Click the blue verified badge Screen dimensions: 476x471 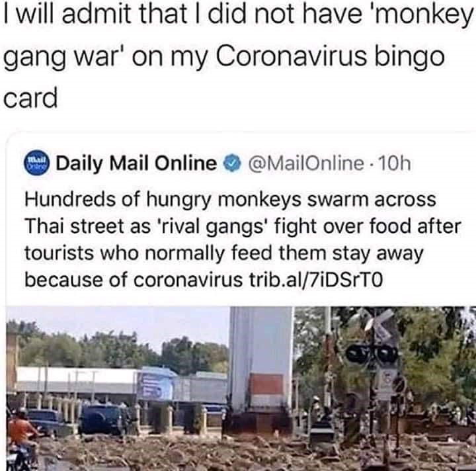click(x=232, y=163)
